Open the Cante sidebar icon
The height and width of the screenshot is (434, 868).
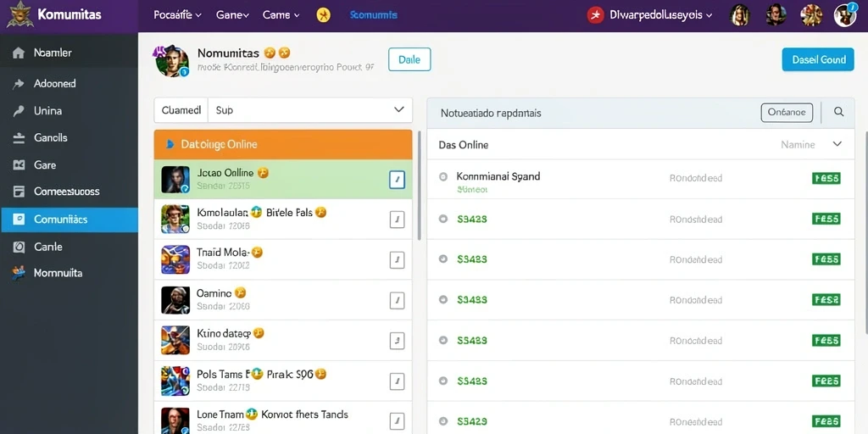[19, 247]
